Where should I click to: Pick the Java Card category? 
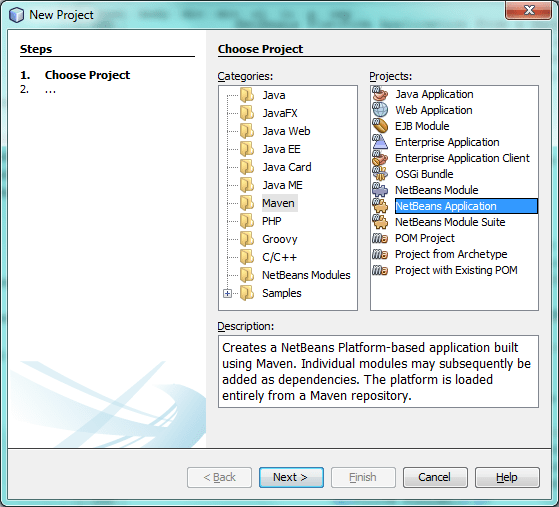287,167
